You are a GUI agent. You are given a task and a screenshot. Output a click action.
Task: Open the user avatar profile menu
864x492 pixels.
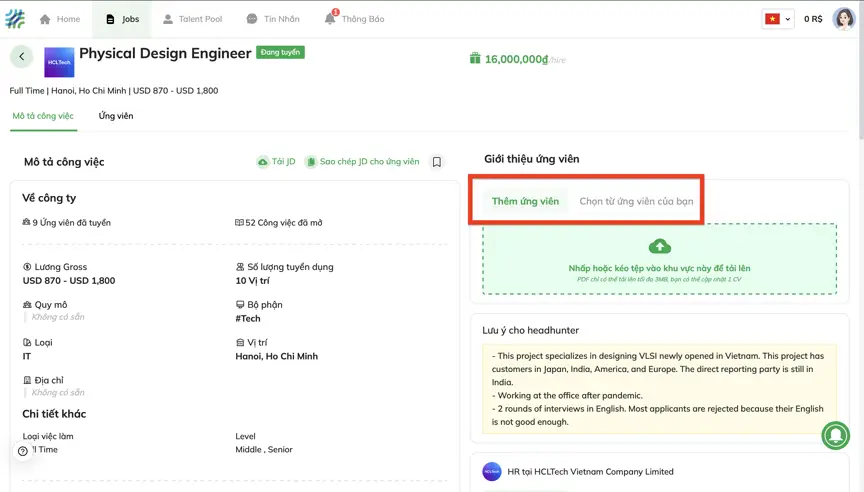point(843,19)
